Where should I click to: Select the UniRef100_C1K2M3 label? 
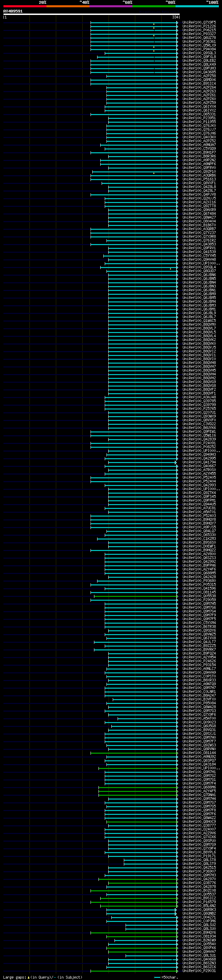[199, 539]
